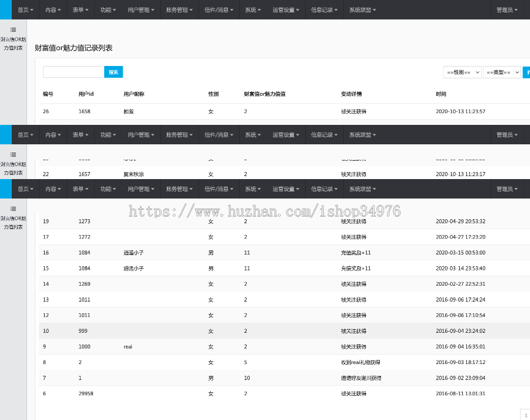Open 运营设置 in the topmost navigation bar
Image resolution: width=530 pixels, height=420 pixels.
[286, 10]
